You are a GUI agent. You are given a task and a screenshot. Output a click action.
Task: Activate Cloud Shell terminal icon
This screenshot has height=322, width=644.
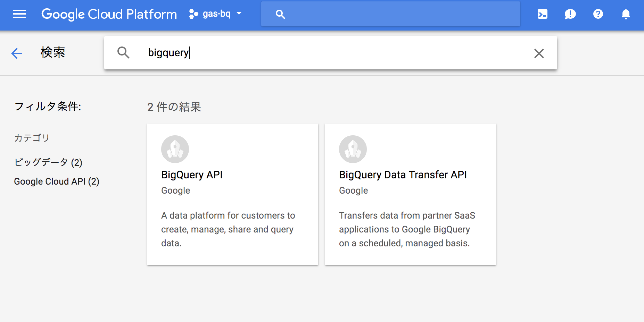point(543,14)
